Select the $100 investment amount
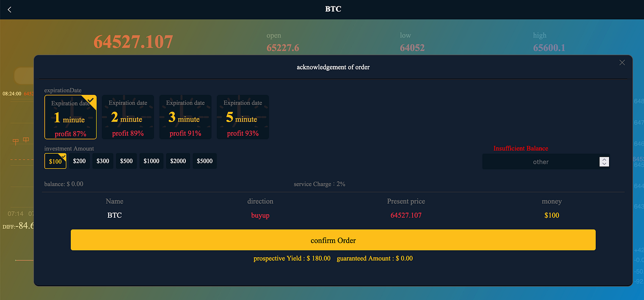Screen dimensions: 644x300 pos(55,161)
